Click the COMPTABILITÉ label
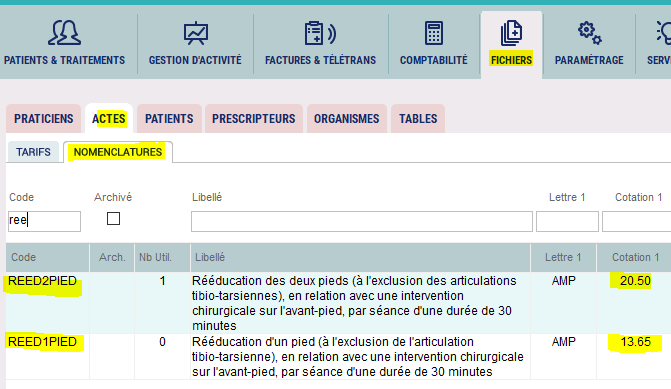Image resolution: width=671 pixels, height=389 pixels. [x=433, y=60]
